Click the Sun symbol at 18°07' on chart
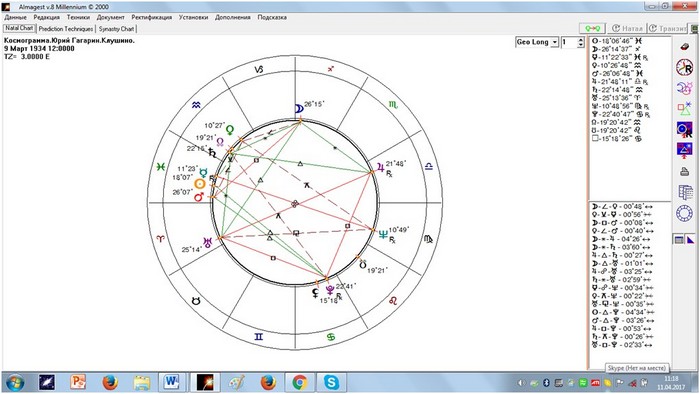The height and width of the screenshot is (394, 700). [x=200, y=183]
